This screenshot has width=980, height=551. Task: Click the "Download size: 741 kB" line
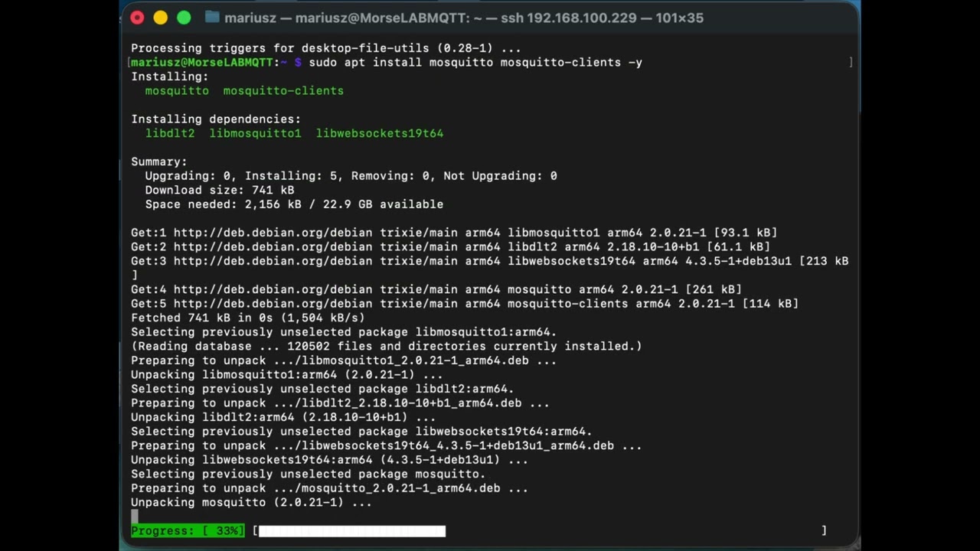coord(220,190)
